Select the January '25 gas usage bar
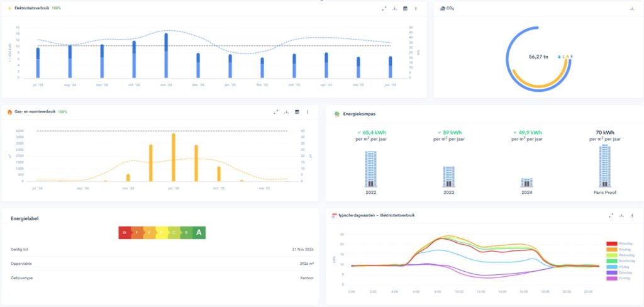Screen dimensions: 644x307 (173, 157)
